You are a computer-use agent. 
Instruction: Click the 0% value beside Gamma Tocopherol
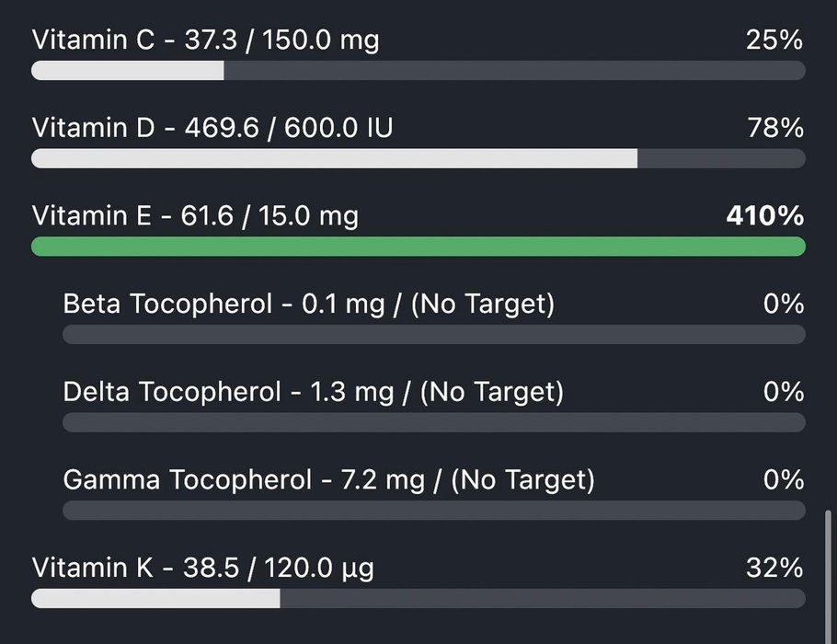click(784, 479)
